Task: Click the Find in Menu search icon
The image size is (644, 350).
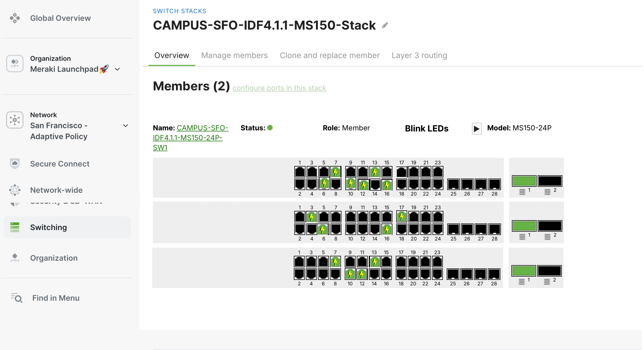Action: [x=17, y=298]
